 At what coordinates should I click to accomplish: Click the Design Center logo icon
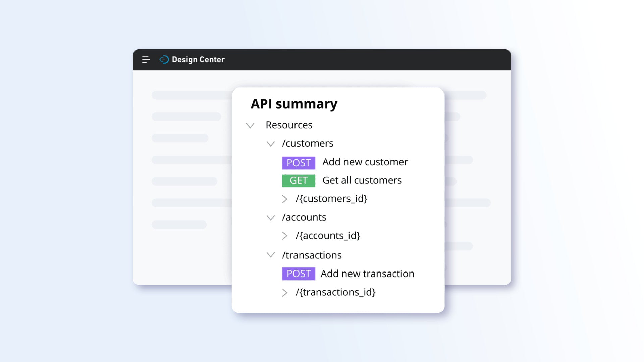[164, 60]
